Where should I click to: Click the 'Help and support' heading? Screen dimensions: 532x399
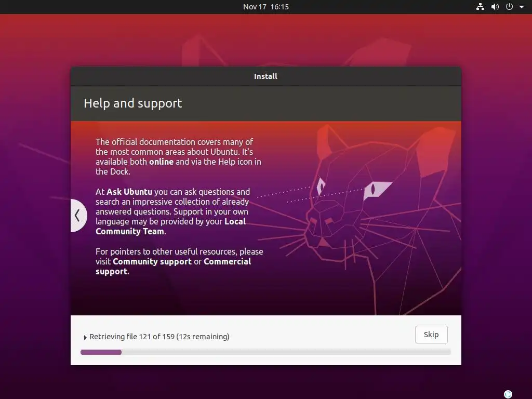tap(133, 103)
